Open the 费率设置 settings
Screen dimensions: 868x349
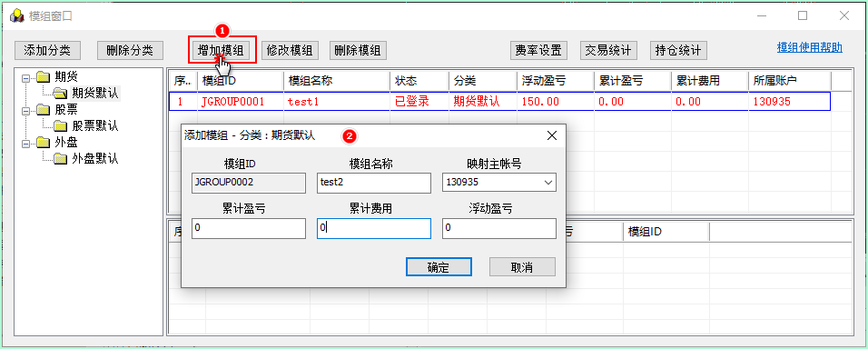pos(538,50)
